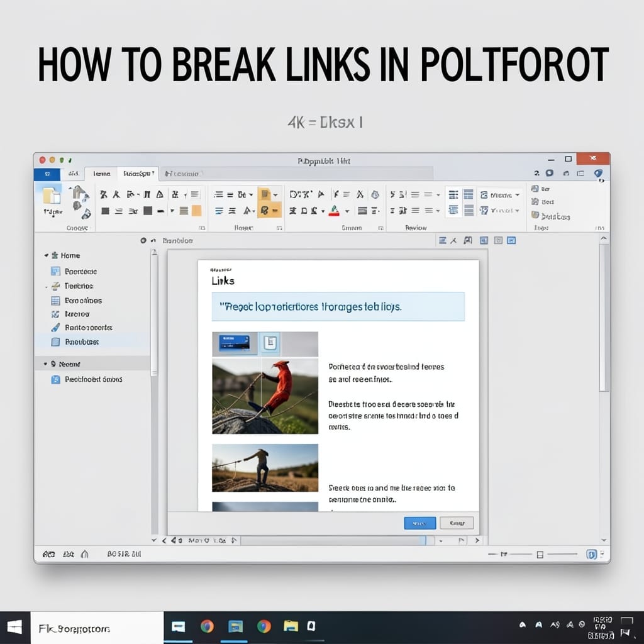Click the 'Review' group label in ribbon
Viewport: 644px width, 644px height.
pyautogui.click(x=416, y=228)
